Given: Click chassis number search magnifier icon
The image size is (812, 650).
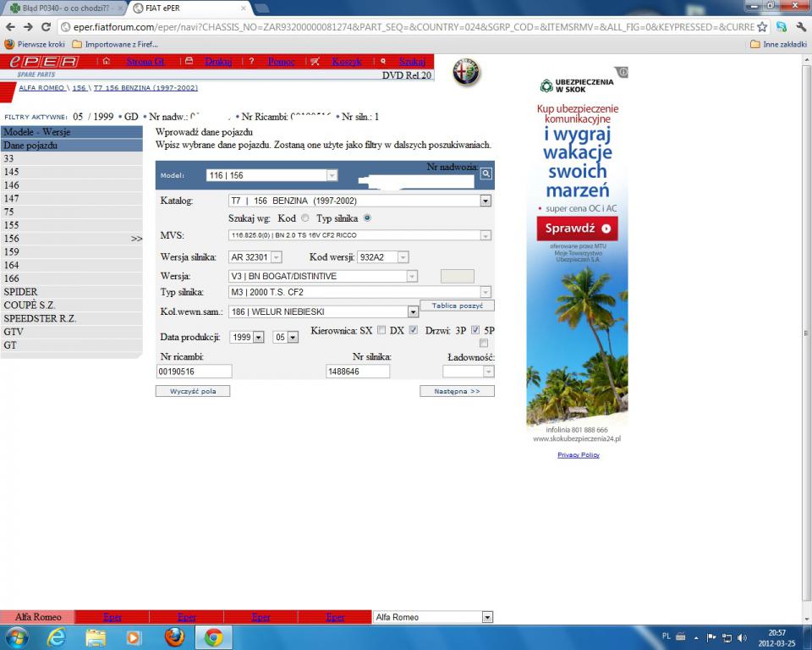Looking at the screenshot, I should [x=486, y=174].
